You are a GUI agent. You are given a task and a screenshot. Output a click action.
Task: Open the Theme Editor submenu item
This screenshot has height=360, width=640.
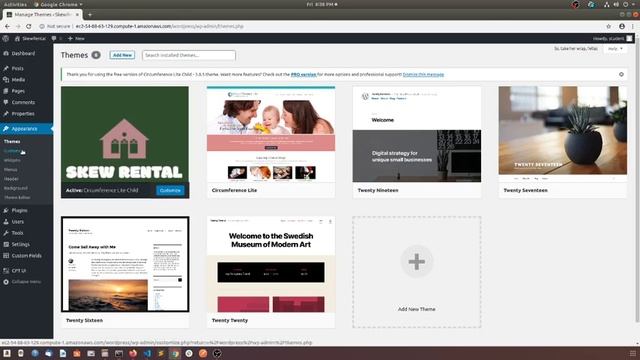tap(17, 198)
